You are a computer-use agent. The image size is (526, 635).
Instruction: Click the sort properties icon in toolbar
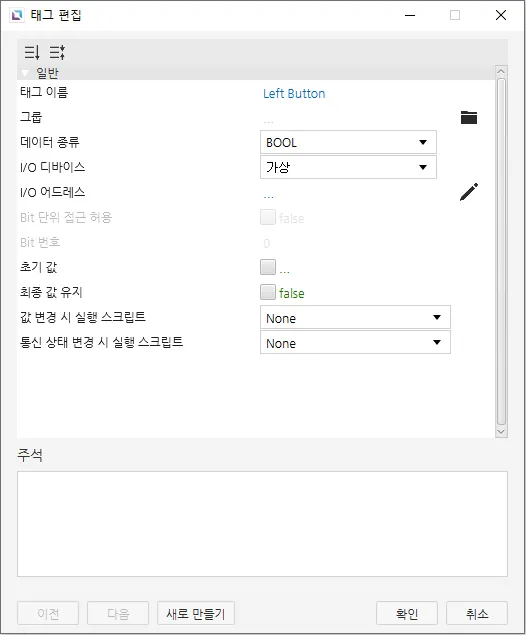click(32, 52)
